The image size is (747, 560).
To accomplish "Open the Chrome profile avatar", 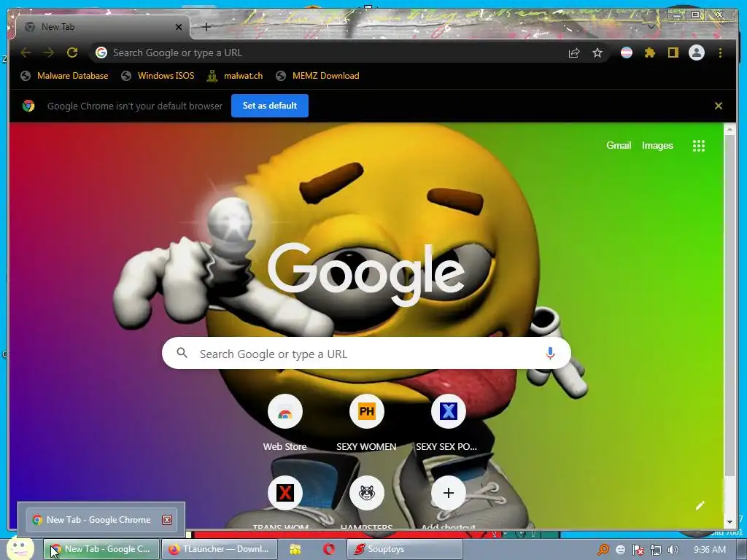I will 697,52.
